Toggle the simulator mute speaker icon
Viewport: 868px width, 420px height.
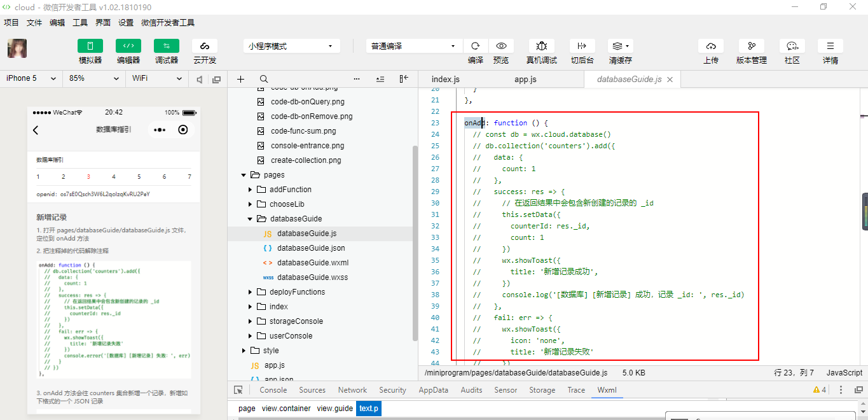click(x=200, y=79)
